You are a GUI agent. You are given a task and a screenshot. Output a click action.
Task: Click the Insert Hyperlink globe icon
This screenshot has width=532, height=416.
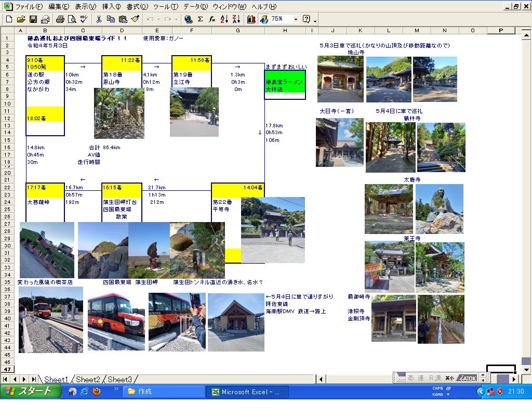pos(188,19)
